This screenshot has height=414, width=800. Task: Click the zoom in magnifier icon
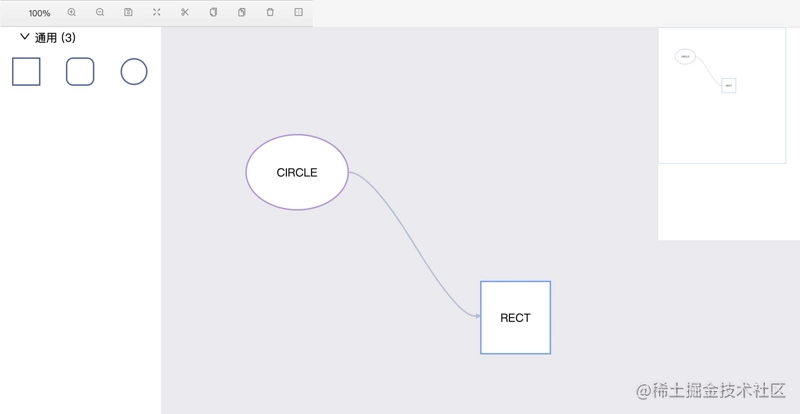click(72, 12)
